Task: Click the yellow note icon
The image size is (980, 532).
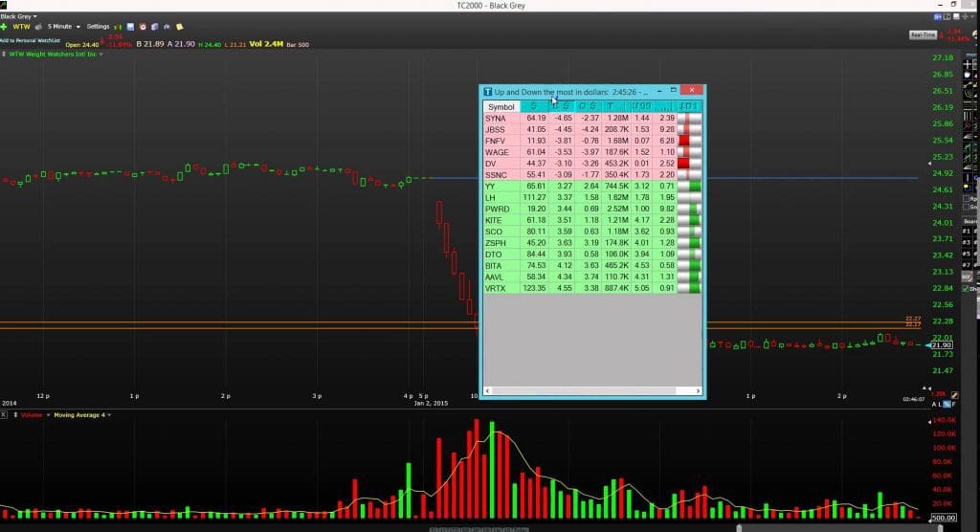Action: 179,27
